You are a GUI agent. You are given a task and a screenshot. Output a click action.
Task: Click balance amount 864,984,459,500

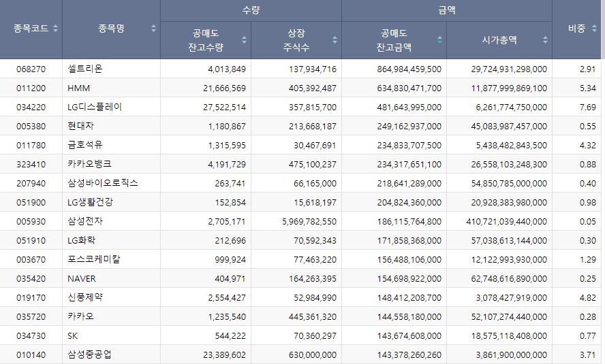(409, 69)
